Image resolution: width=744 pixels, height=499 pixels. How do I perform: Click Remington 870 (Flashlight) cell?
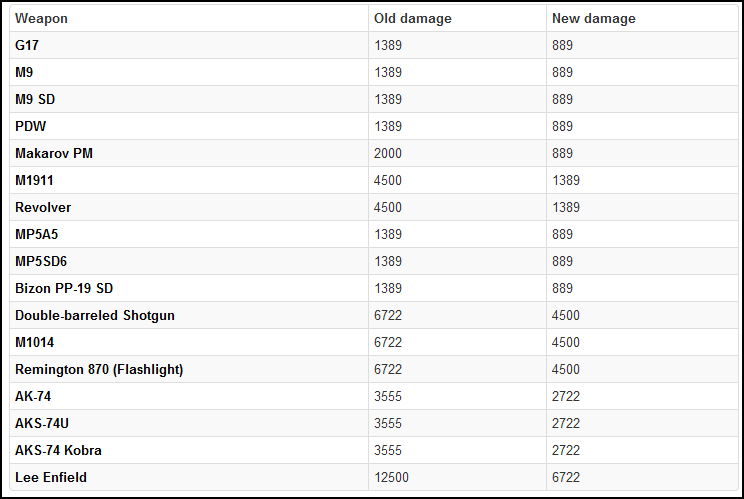[x=189, y=370]
